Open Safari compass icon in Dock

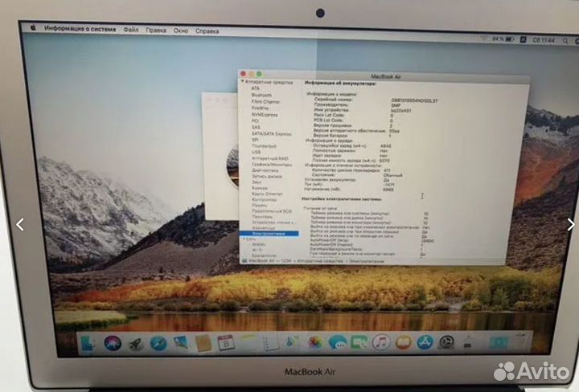[158, 343]
